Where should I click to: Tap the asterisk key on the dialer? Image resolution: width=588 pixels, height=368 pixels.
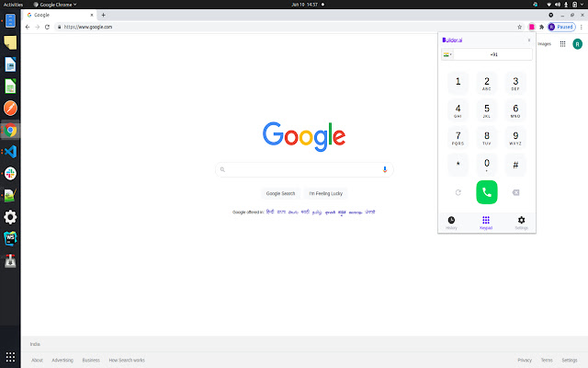pyautogui.click(x=458, y=165)
